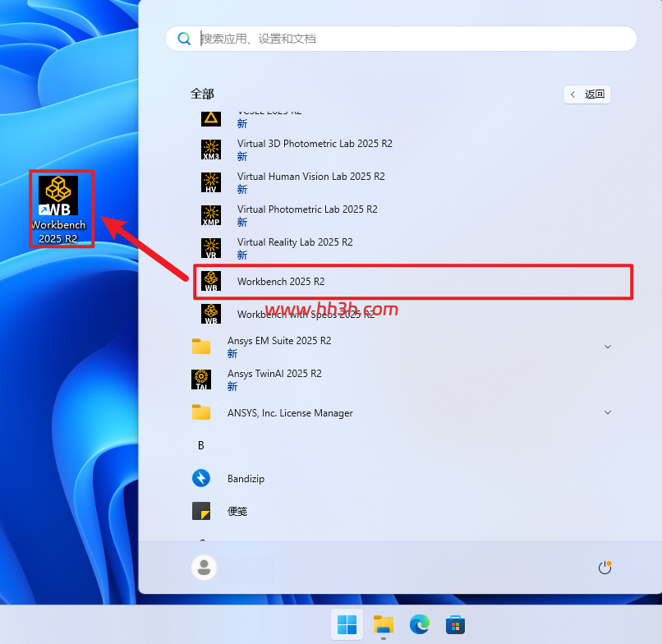662x644 pixels.
Task: Launch Virtual Reality Lab 2025 R2
Action: tap(295, 242)
